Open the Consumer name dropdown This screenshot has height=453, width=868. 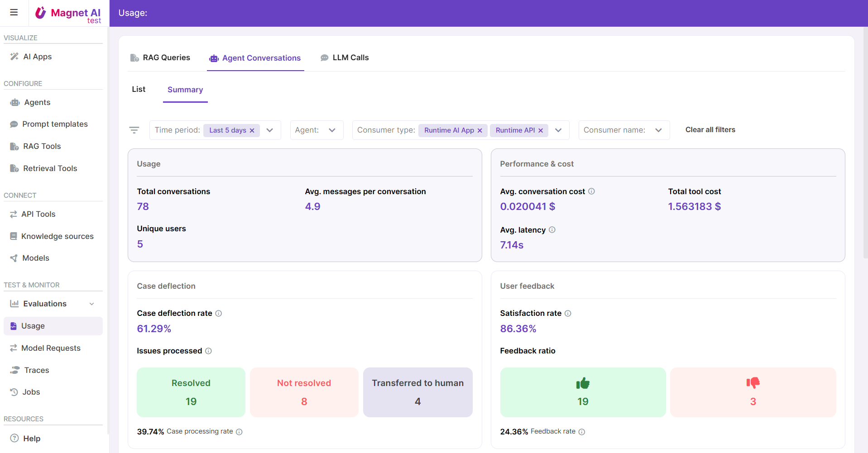point(658,130)
